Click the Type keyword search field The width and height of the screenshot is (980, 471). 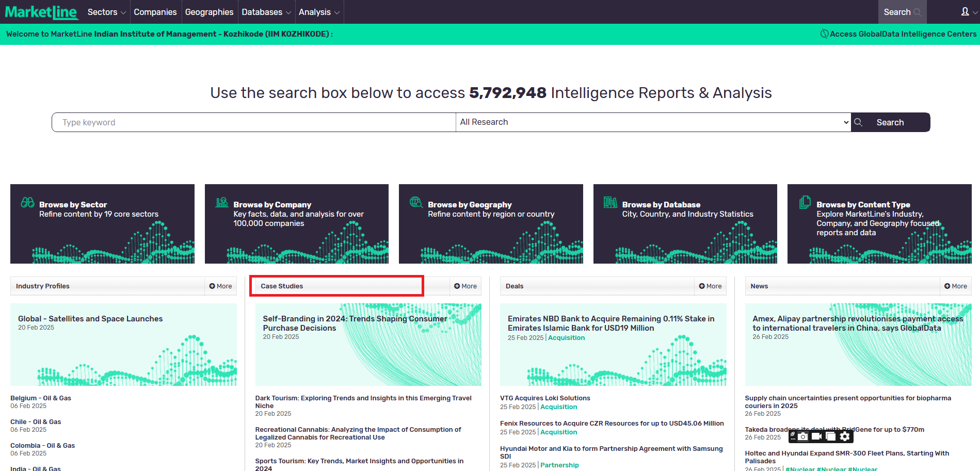coord(254,122)
